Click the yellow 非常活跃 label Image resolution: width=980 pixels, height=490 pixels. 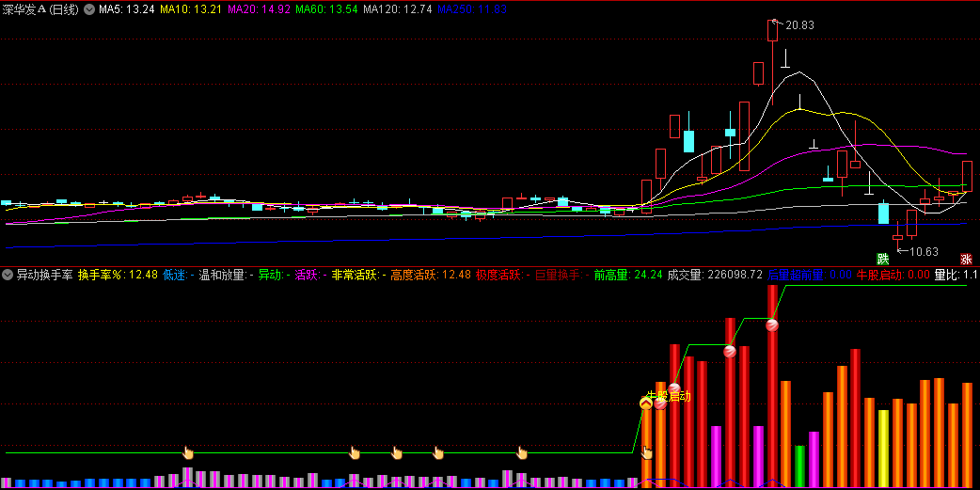click(358, 275)
